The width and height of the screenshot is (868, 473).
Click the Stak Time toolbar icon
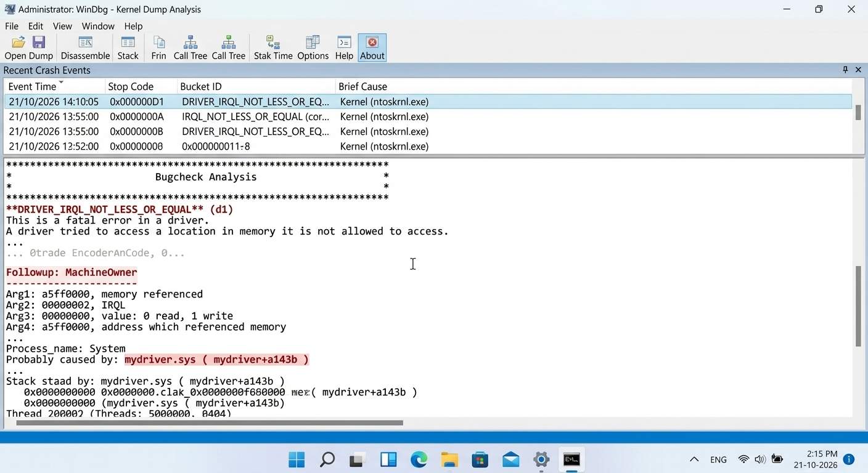[x=273, y=48]
